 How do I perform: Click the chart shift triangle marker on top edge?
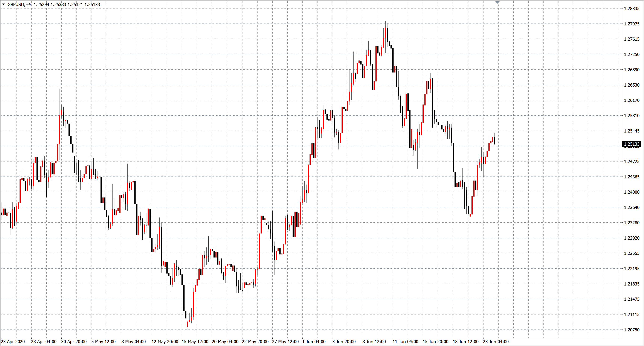[x=497, y=2]
